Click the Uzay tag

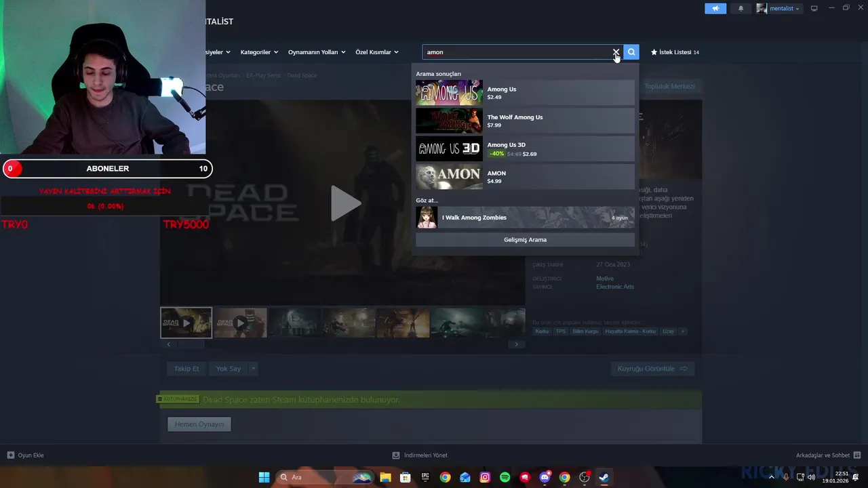[669, 331]
